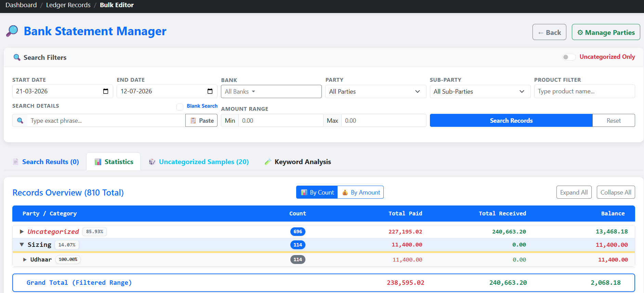Screen dimensions: 644x293
Task: Click the dice icon on Uncategorized Samples tab
Action: pyautogui.click(x=152, y=162)
